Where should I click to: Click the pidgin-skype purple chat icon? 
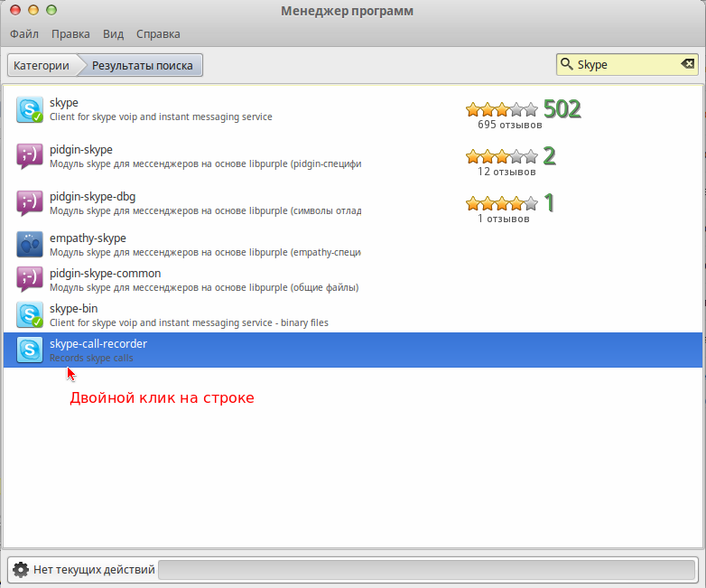tap(30, 156)
